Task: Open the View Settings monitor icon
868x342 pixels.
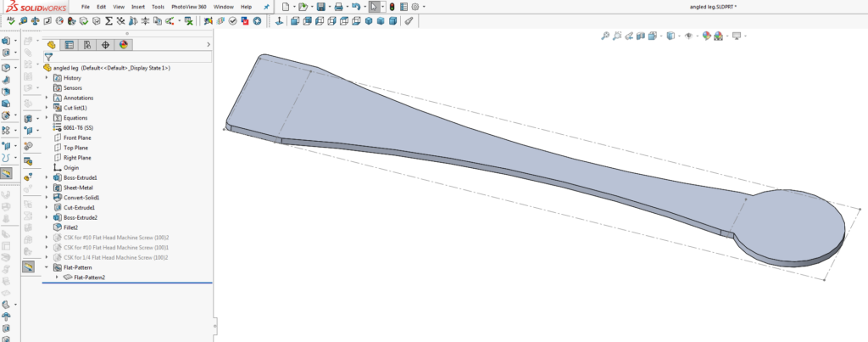Action: 737,36
